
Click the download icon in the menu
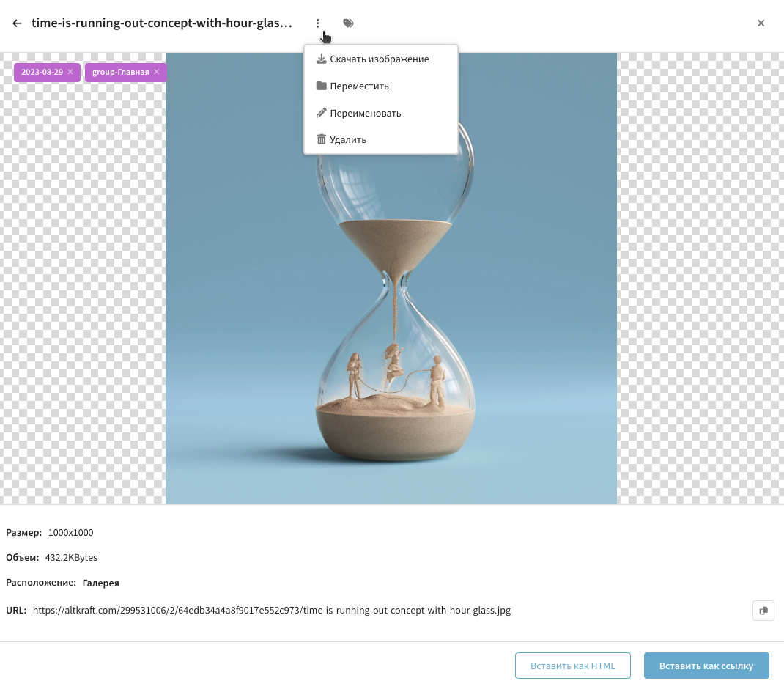click(x=322, y=59)
